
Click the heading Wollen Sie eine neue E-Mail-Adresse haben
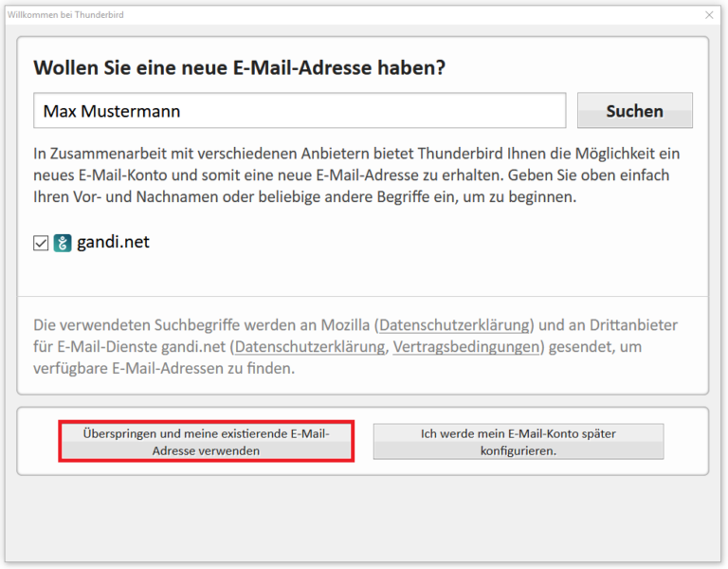click(240, 68)
